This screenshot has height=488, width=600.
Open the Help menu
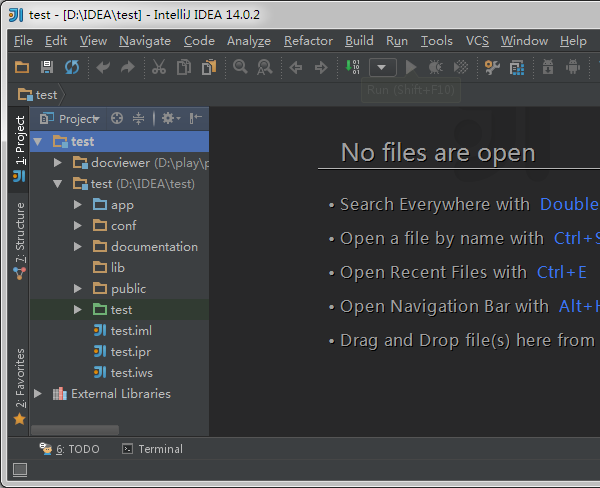573,41
